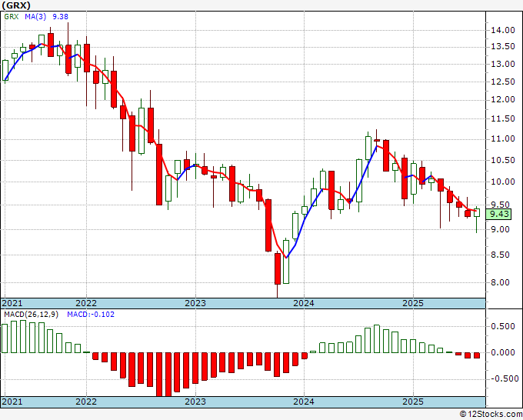Click the 0.500 MACD axis label

pos(503,326)
